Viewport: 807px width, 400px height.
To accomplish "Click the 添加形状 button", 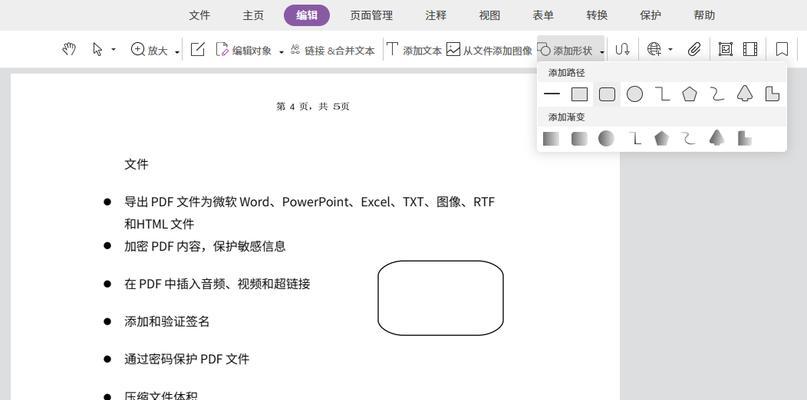I will (x=565, y=50).
